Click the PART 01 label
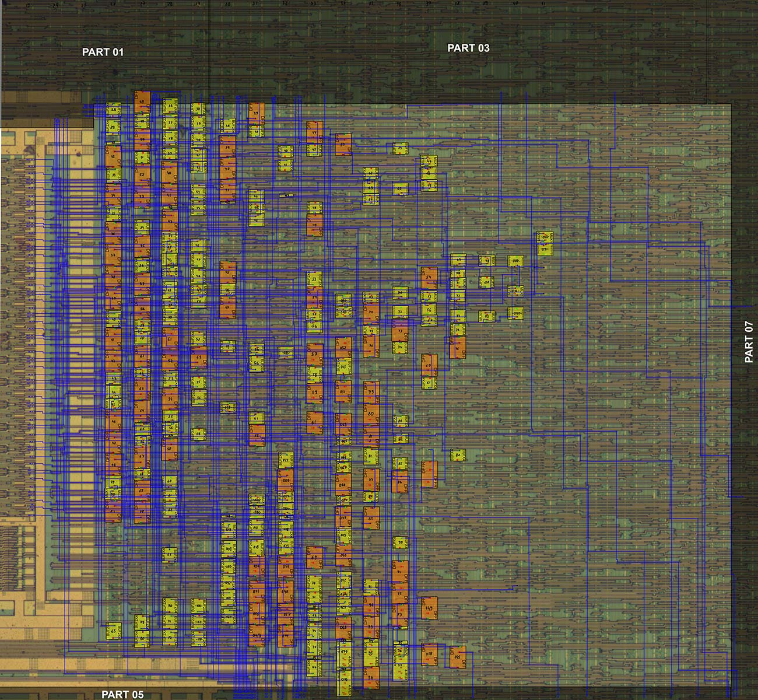758x700 pixels. pos(103,52)
